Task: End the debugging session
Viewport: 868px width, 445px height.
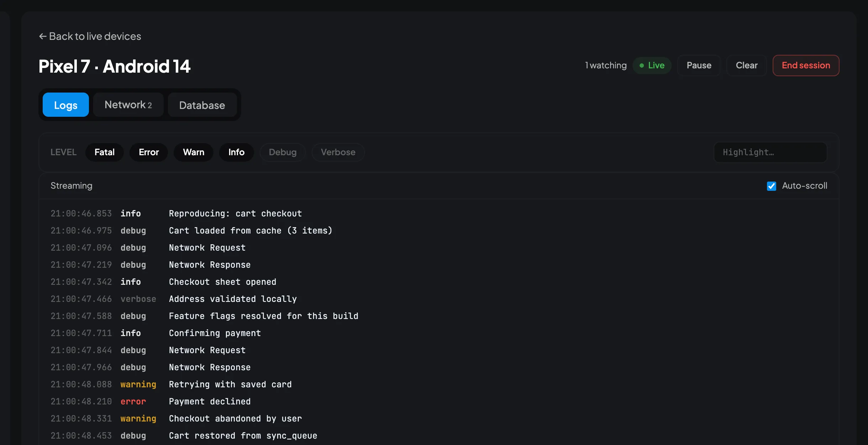Action: (806, 66)
